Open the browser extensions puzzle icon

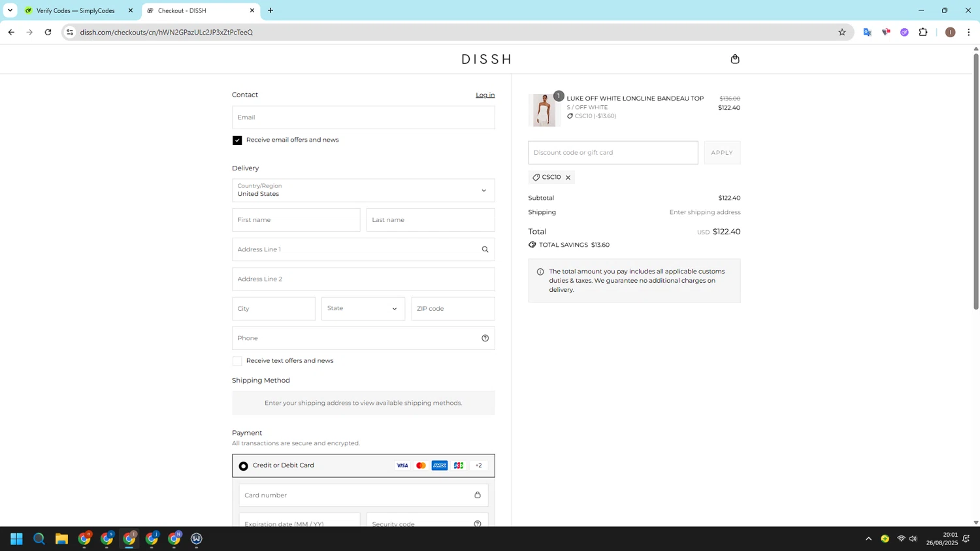[923, 32]
